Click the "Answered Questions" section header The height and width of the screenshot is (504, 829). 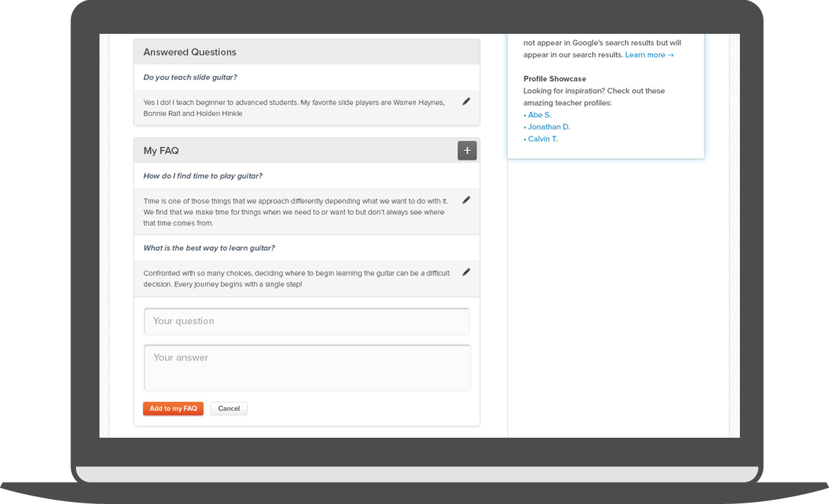(190, 52)
